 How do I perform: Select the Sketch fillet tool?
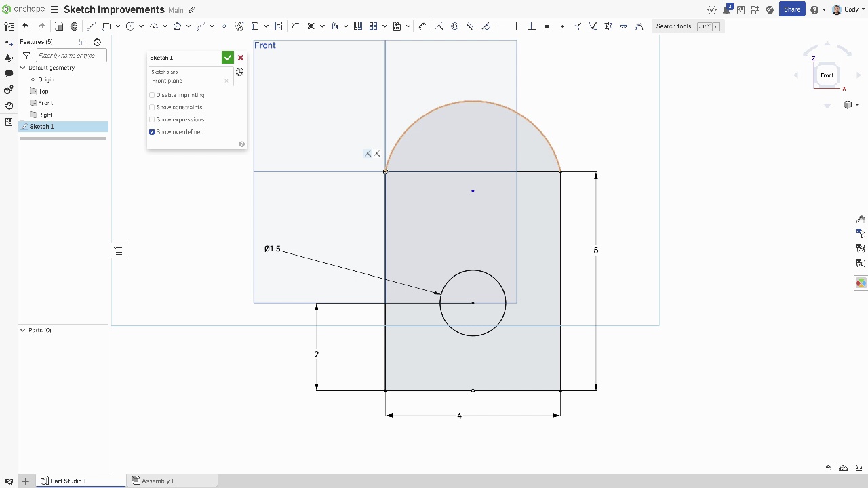(x=295, y=26)
